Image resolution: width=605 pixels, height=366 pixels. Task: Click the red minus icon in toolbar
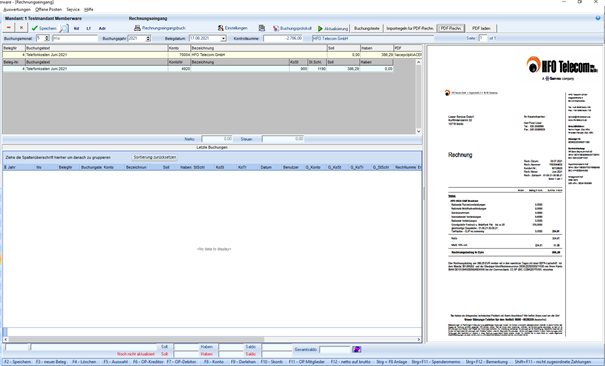point(9,28)
